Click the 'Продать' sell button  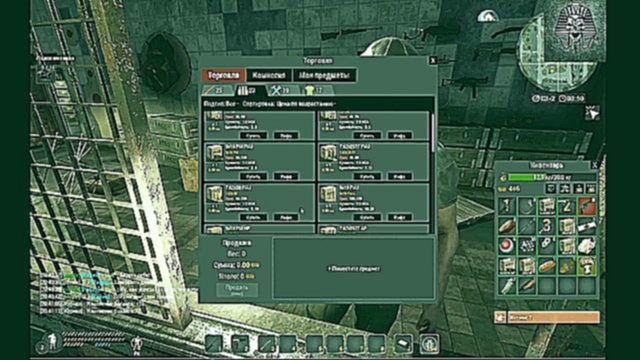coord(237,290)
